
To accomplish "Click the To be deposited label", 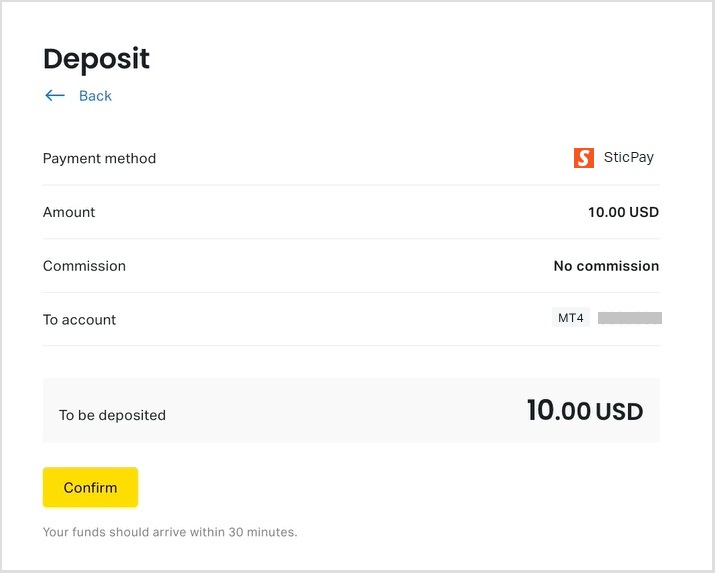I will [112, 415].
